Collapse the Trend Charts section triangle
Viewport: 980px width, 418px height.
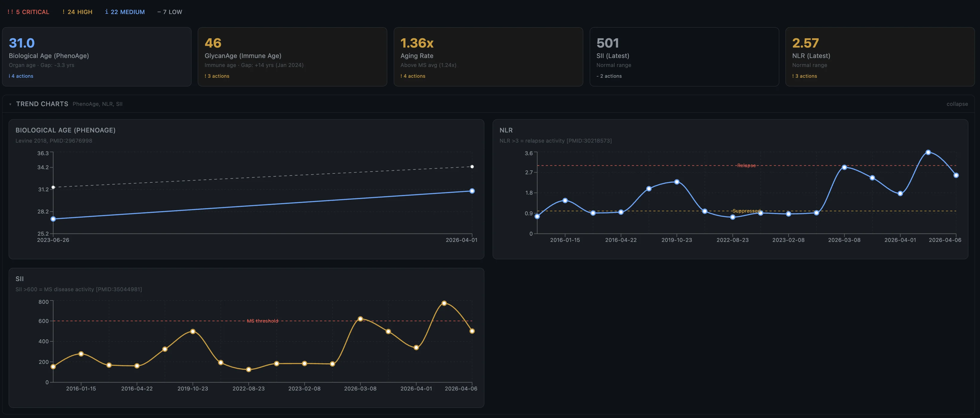10,104
